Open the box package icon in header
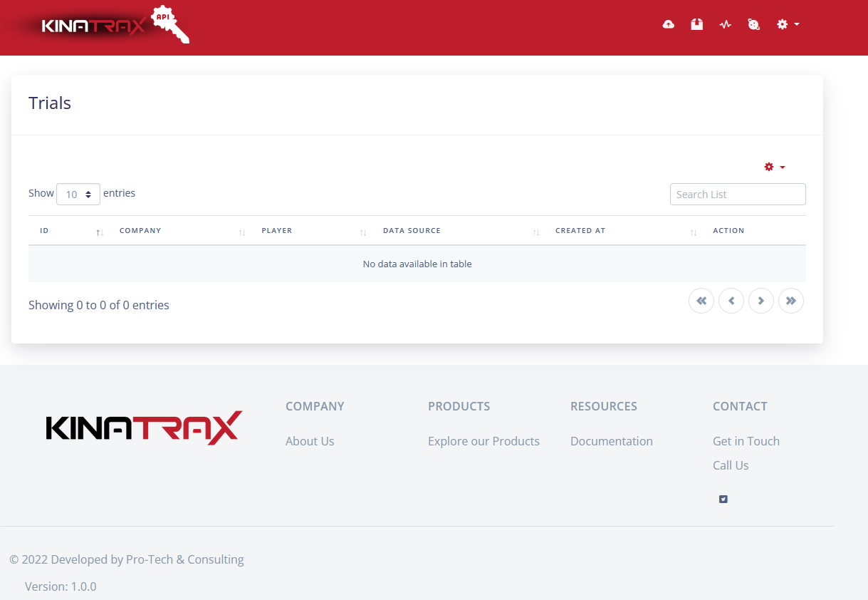Screen dimensions: 868x600 [x=696, y=24]
